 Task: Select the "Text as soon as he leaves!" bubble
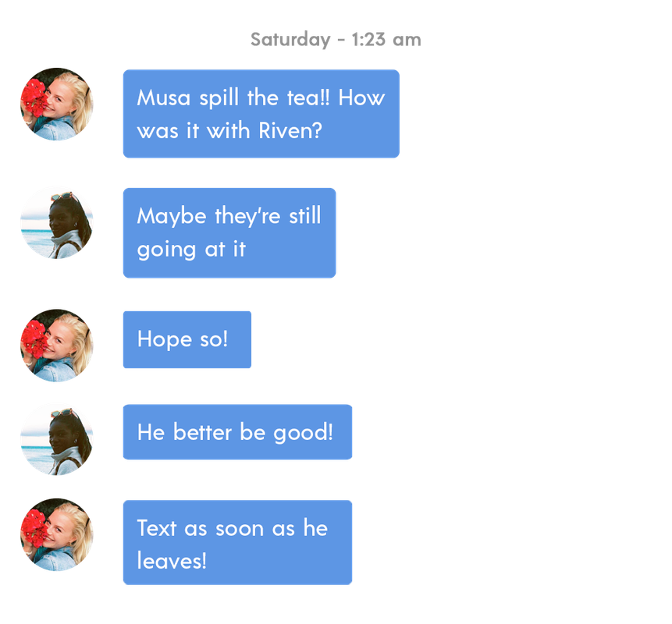(237, 543)
